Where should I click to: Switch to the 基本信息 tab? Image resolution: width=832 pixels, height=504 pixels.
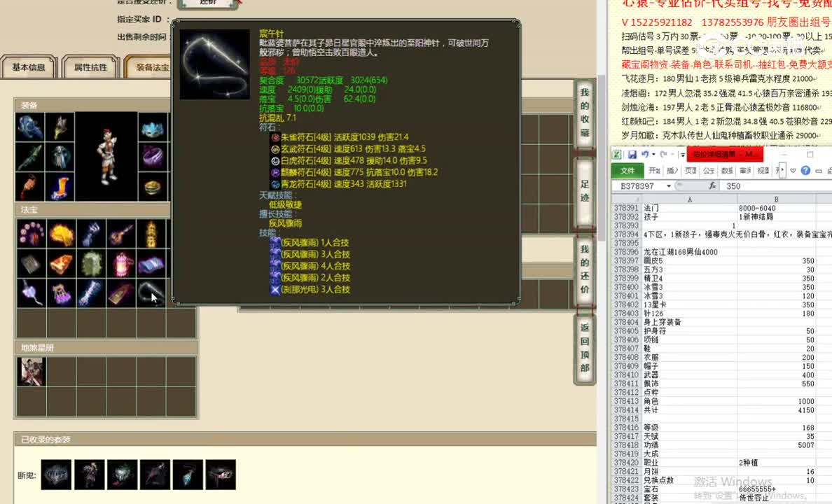pos(28,67)
